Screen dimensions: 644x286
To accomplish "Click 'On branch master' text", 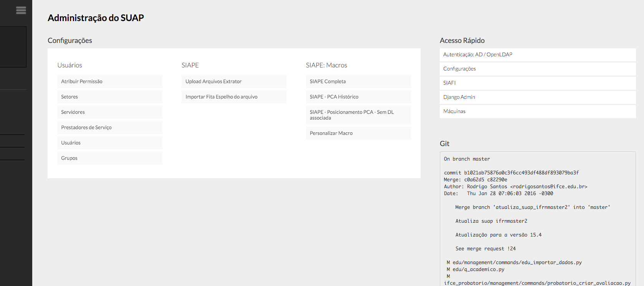I will (x=467, y=159).
